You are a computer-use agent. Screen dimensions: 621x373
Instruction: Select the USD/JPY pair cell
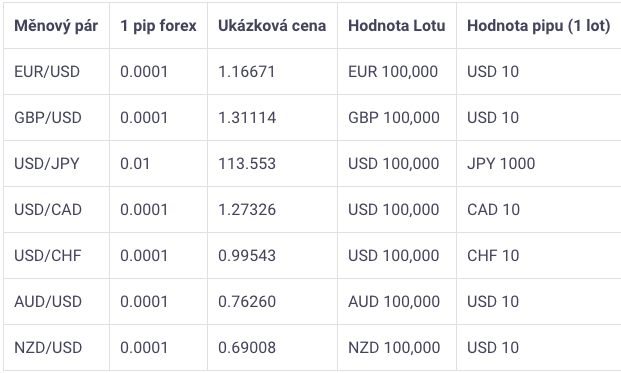(x=47, y=164)
